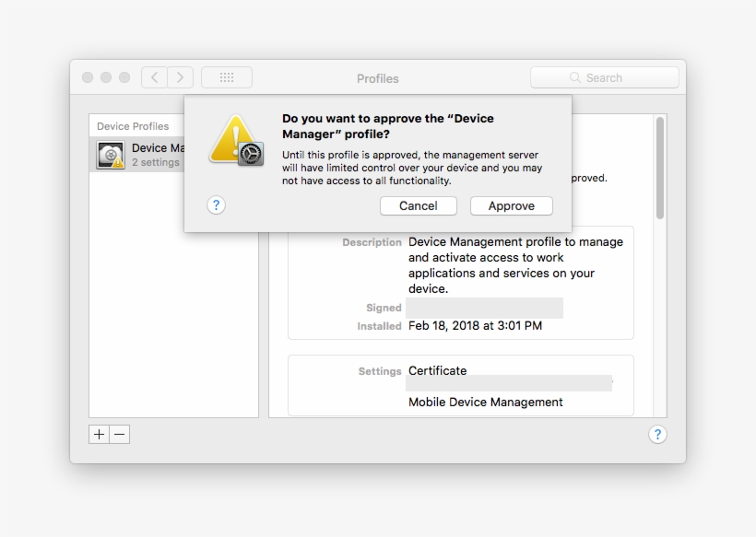756x537 pixels.
Task: Open help from the approval dialog
Action: [216, 205]
